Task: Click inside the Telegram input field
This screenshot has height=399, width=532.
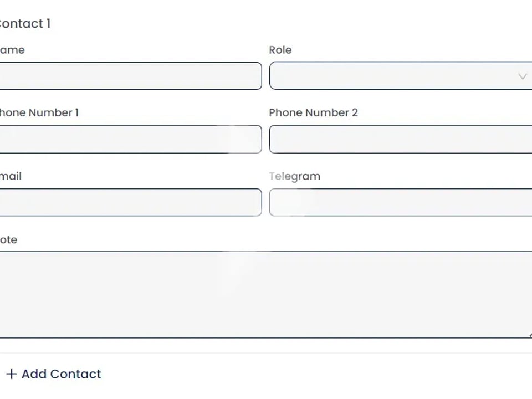Action: click(400, 202)
